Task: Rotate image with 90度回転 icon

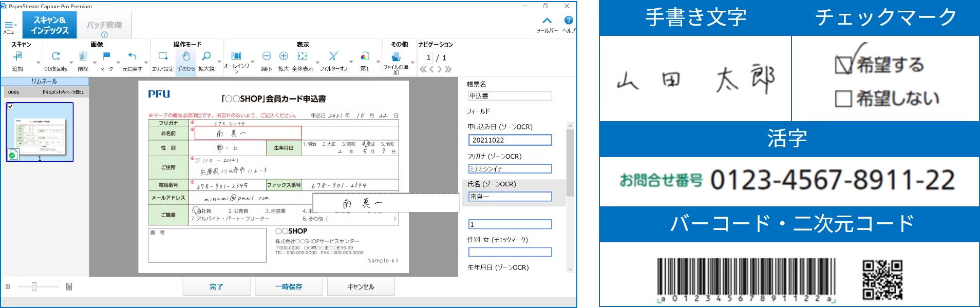Action: point(55,56)
